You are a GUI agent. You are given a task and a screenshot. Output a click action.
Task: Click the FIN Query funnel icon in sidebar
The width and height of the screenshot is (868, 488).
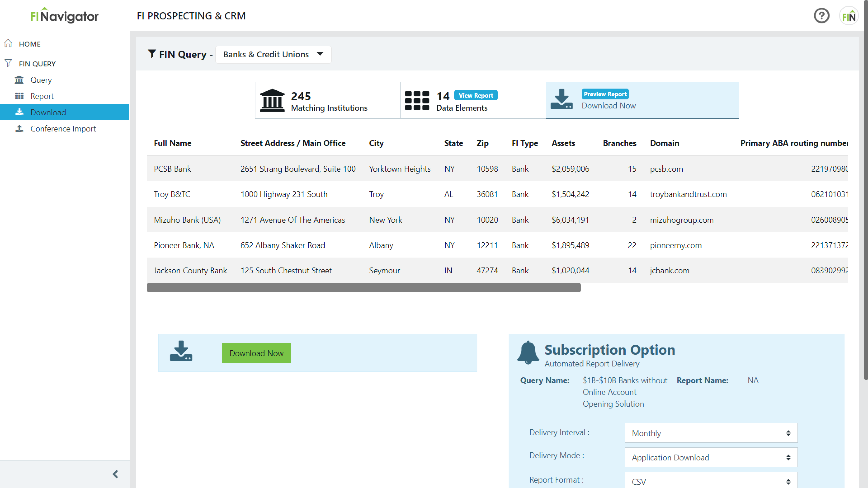pyautogui.click(x=8, y=63)
